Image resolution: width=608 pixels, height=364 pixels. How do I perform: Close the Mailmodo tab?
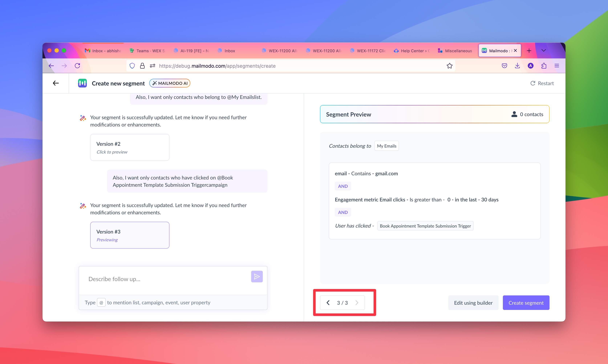(x=515, y=50)
